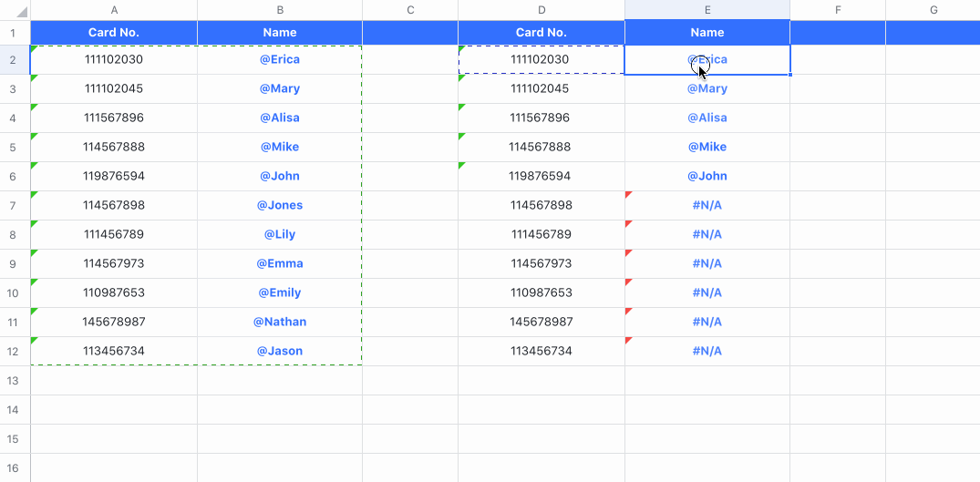The height and width of the screenshot is (482, 980).
Task: Select row 7 header
Action: 15,205
